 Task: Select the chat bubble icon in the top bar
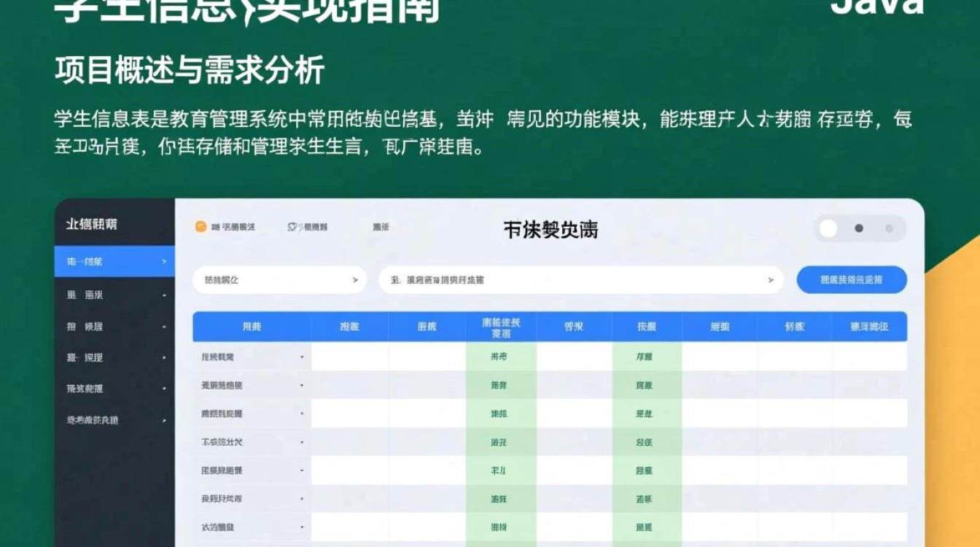(292, 226)
